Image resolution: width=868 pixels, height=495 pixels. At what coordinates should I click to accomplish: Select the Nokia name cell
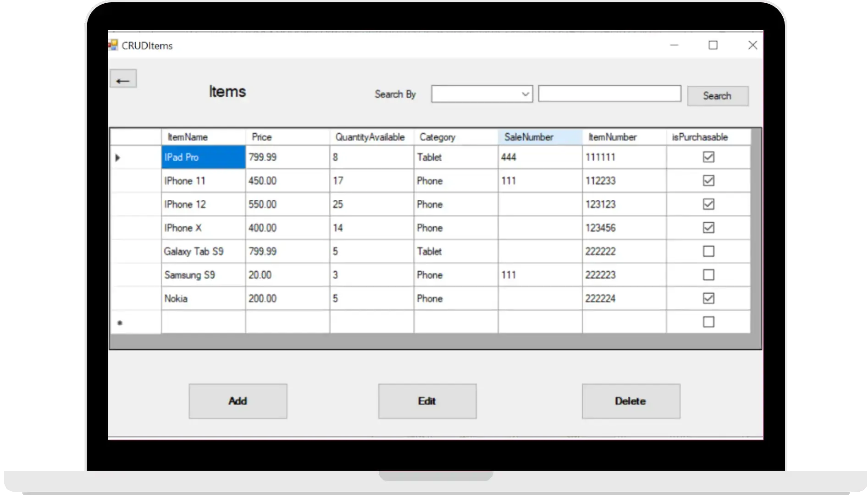click(204, 298)
